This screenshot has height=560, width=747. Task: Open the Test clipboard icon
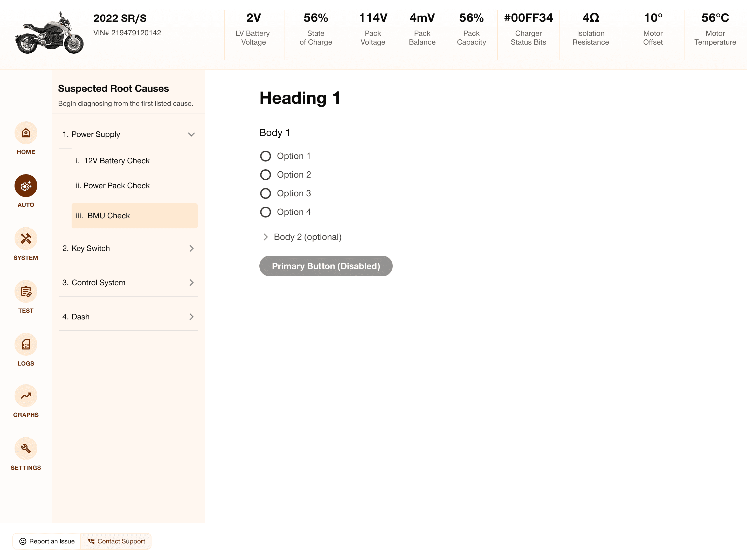(x=26, y=291)
